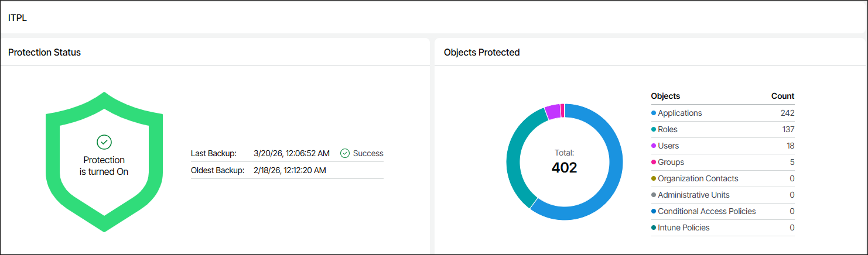Click the Organization Contacts legend entry
Screen dimensions: 868x255
698,178
